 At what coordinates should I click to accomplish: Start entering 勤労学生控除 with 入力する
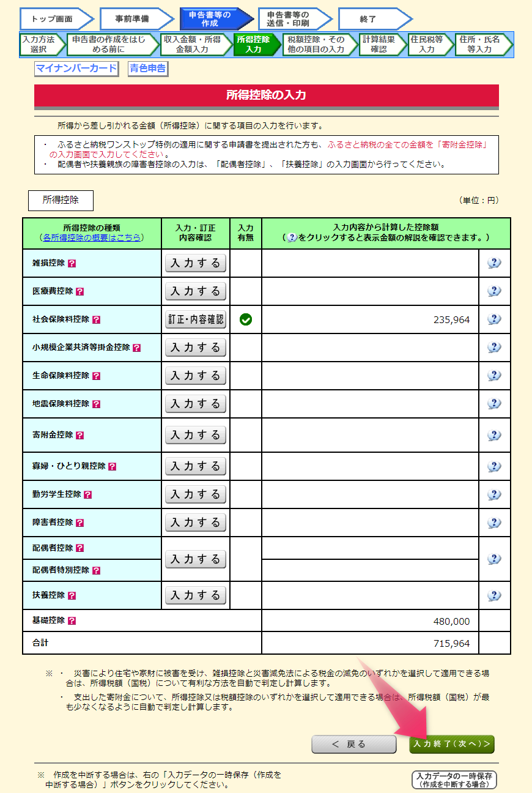[196, 494]
